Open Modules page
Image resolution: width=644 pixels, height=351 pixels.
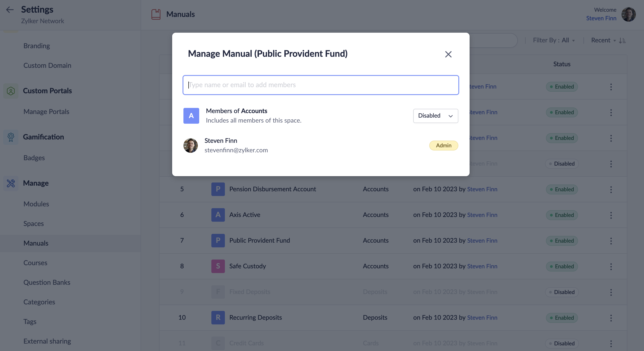click(36, 204)
